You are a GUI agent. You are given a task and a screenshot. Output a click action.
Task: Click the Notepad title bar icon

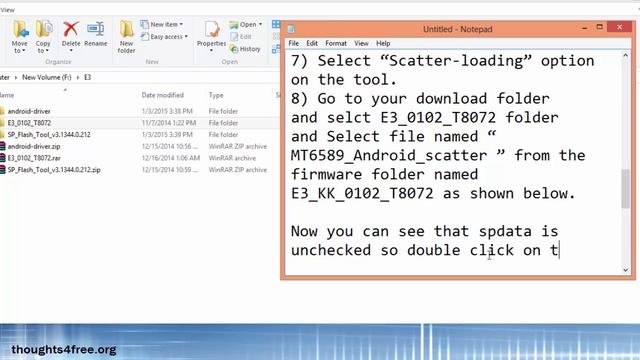tap(291, 29)
